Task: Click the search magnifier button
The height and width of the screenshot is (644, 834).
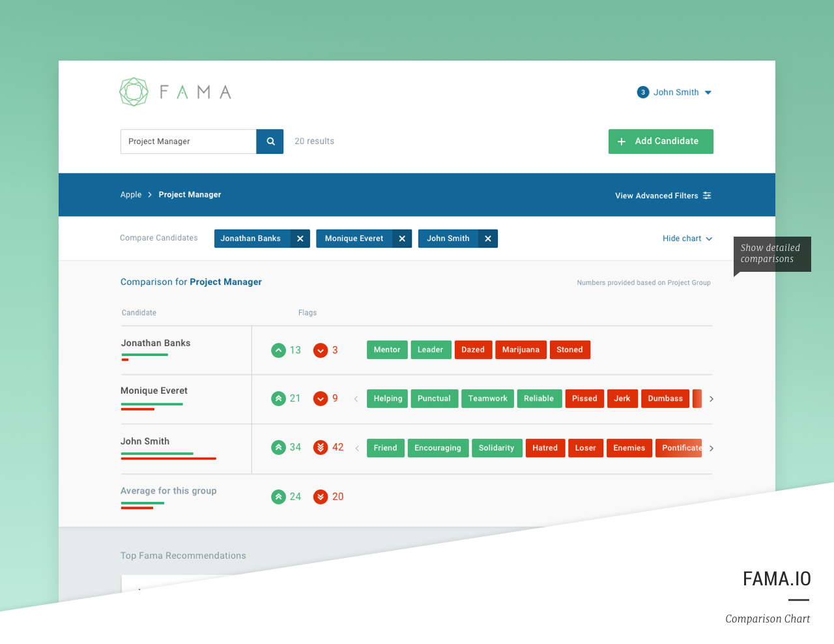Action: [270, 141]
